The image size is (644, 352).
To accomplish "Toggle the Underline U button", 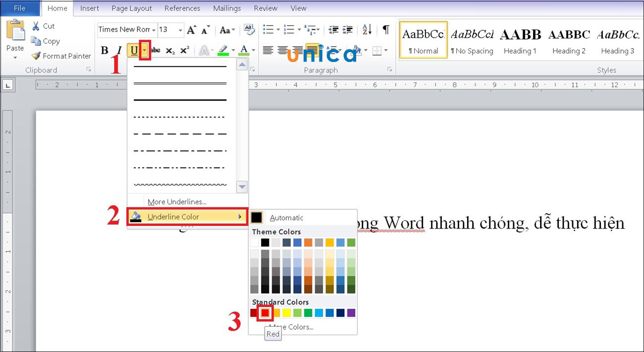I will 134,50.
